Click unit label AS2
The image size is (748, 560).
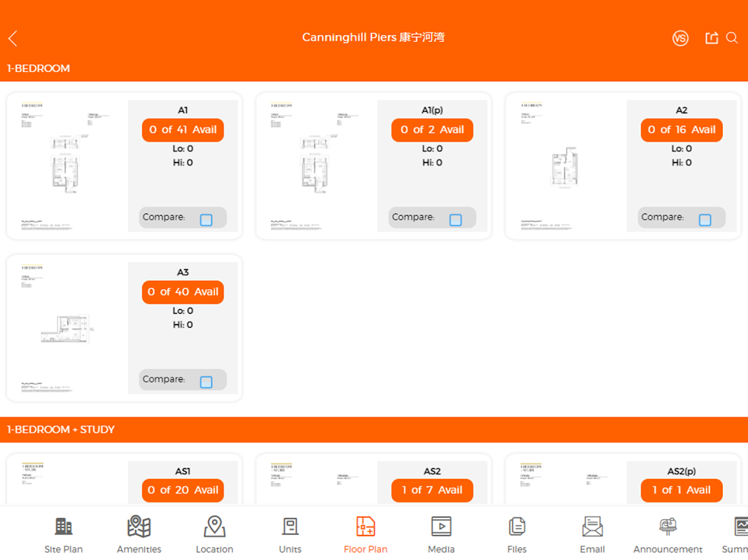click(x=432, y=471)
